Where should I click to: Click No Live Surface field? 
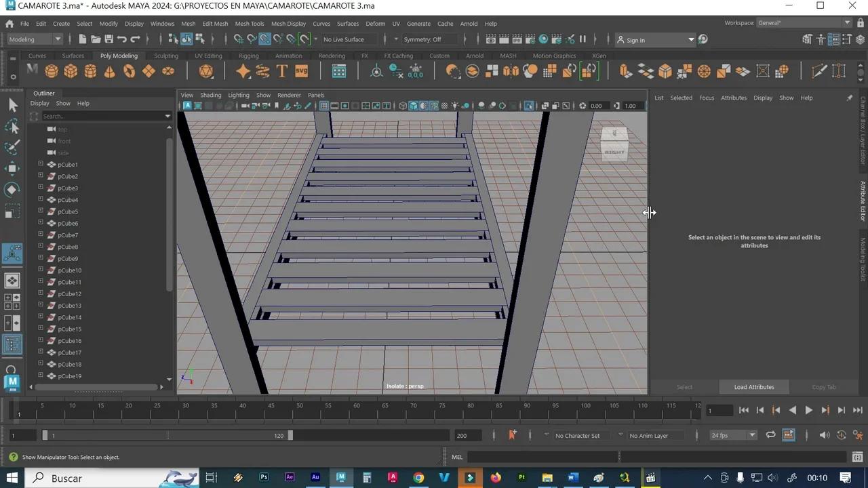[x=349, y=39]
